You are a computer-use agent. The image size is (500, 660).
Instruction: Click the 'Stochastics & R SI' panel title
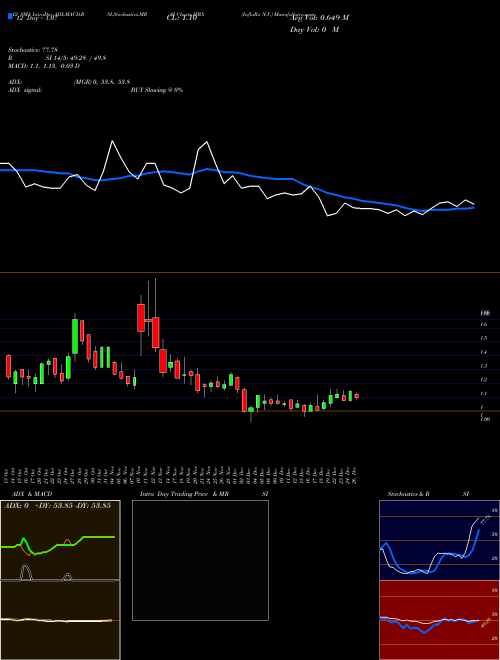(428, 494)
